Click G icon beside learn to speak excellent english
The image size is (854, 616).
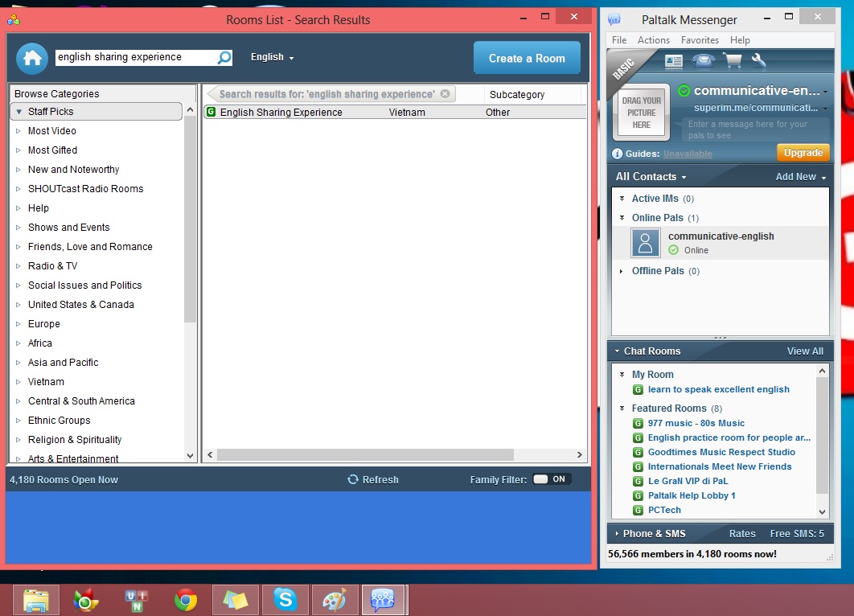click(638, 389)
